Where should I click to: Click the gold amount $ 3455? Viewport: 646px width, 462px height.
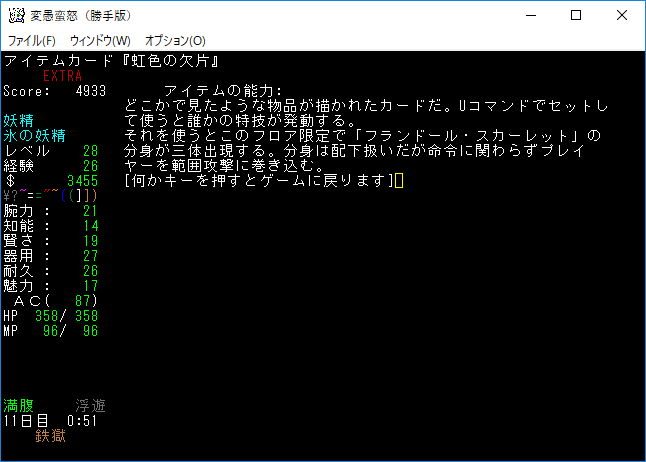point(51,181)
